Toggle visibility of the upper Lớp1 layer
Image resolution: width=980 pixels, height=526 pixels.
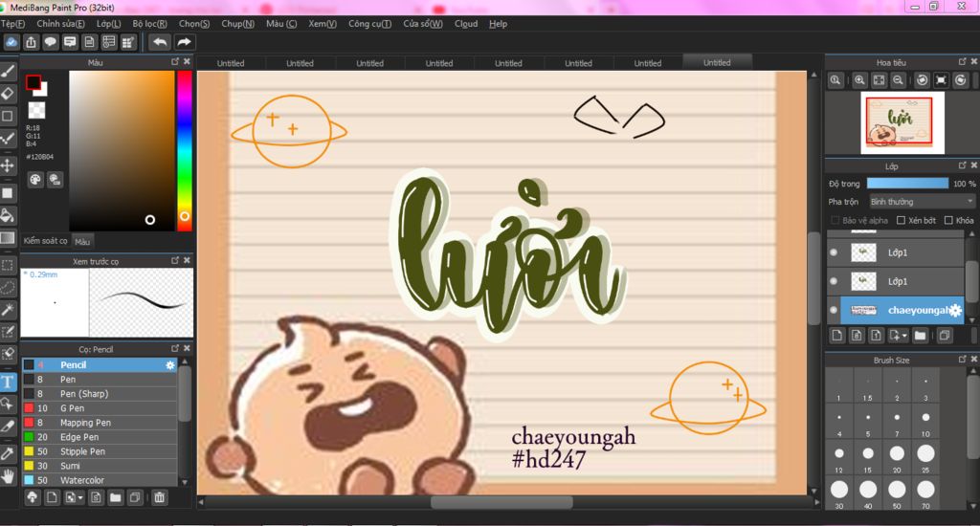pyautogui.click(x=834, y=252)
